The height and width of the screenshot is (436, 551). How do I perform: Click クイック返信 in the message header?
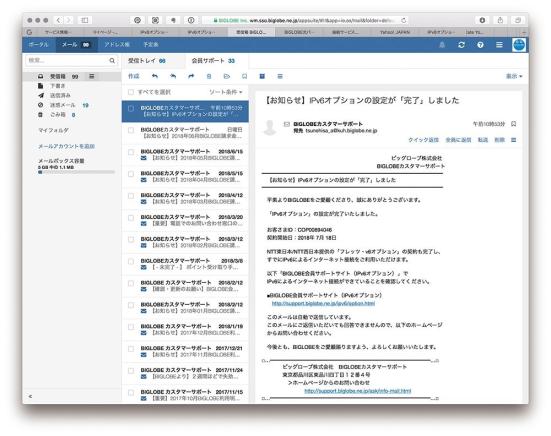pos(423,140)
